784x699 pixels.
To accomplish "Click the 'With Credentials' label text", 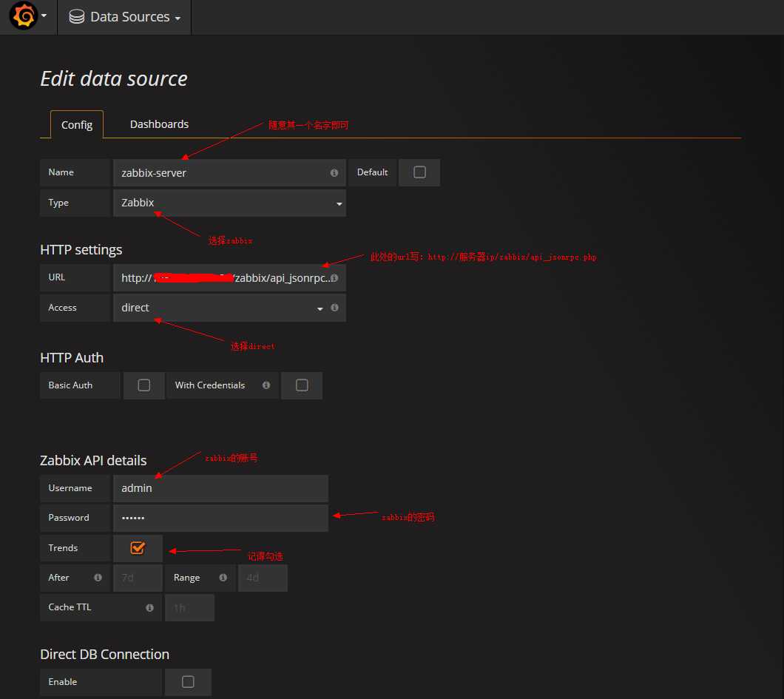I will [209, 385].
